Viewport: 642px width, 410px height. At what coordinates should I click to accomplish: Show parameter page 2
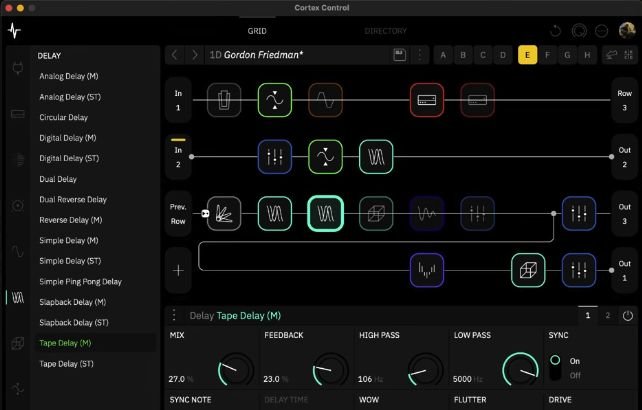608,315
